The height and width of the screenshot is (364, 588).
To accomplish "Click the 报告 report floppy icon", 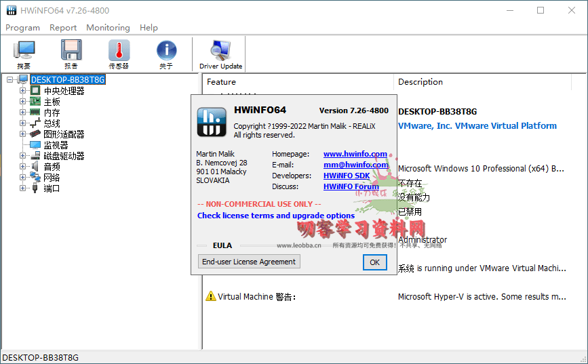I will (x=71, y=54).
